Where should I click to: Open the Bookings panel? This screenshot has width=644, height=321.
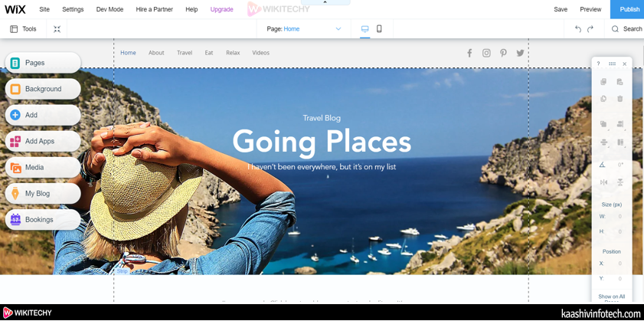click(42, 219)
